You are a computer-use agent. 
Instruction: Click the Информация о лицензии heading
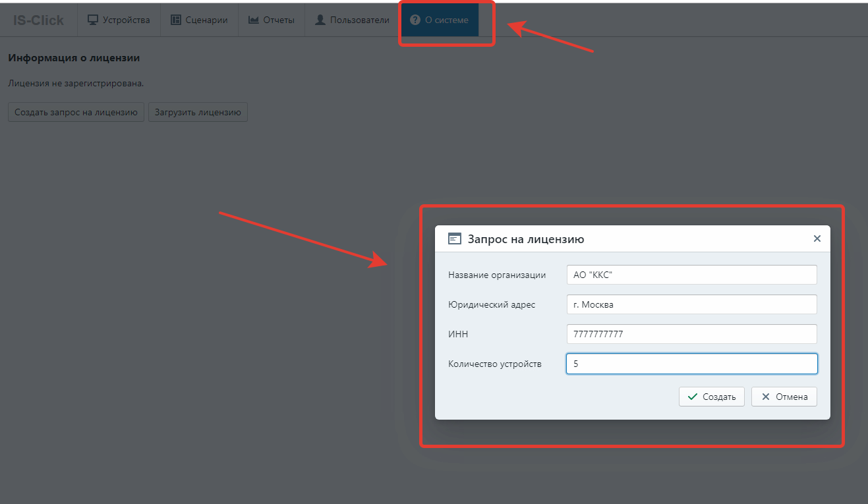(74, 58)
